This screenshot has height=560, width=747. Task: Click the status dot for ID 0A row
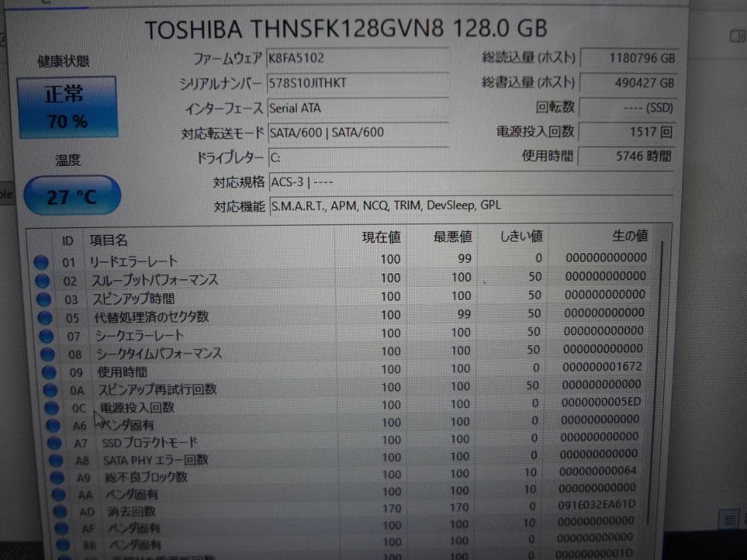pos(50,391)
